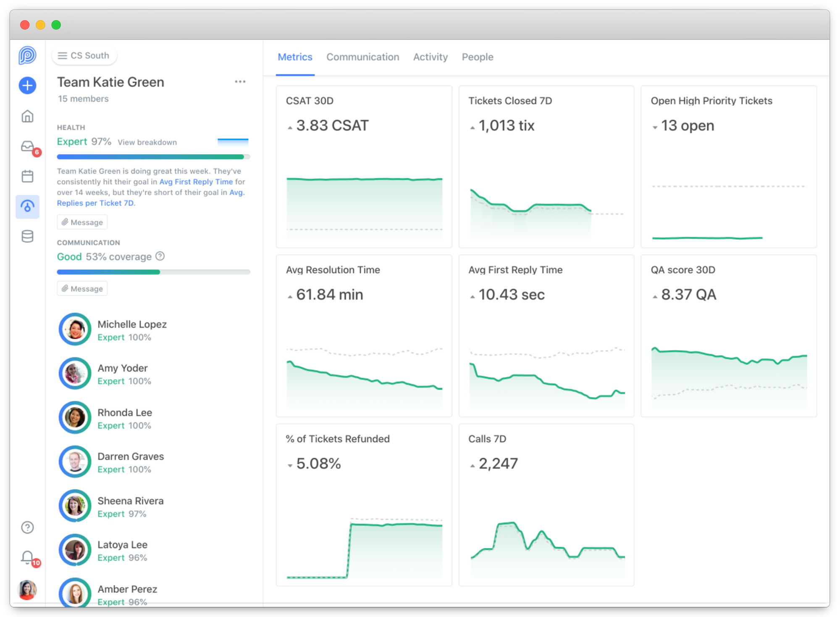The image size is (840, 617).
Task: Click the Calls 7D title
Action: pos(487,439)
